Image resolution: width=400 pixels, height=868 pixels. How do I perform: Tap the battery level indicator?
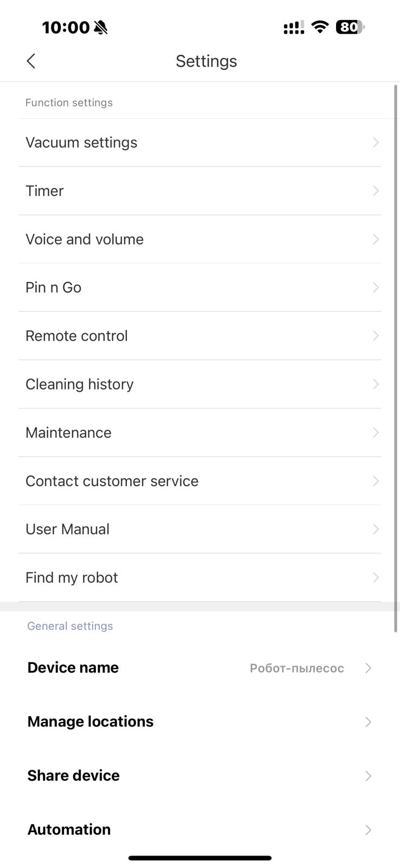tap(350, 27)
